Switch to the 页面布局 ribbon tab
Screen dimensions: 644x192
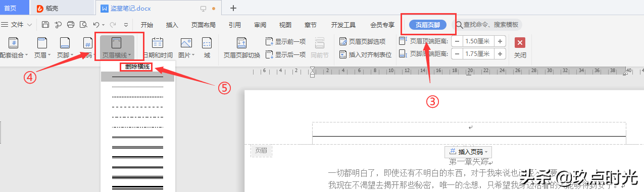[204, 24]
